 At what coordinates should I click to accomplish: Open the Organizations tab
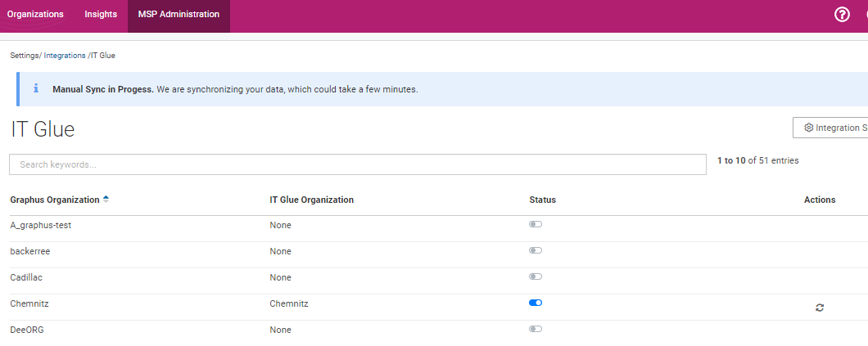[x=35, y=15]
